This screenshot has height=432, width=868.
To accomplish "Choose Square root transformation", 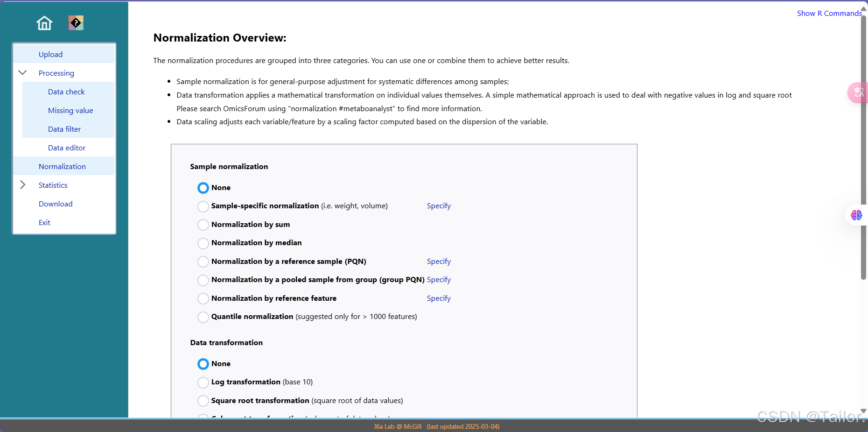I will (203, 401).
